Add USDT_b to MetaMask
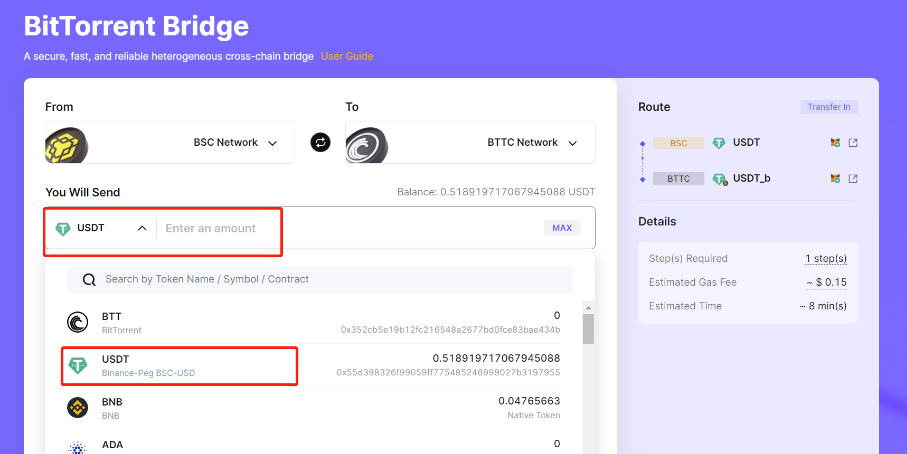 [835, 179]
